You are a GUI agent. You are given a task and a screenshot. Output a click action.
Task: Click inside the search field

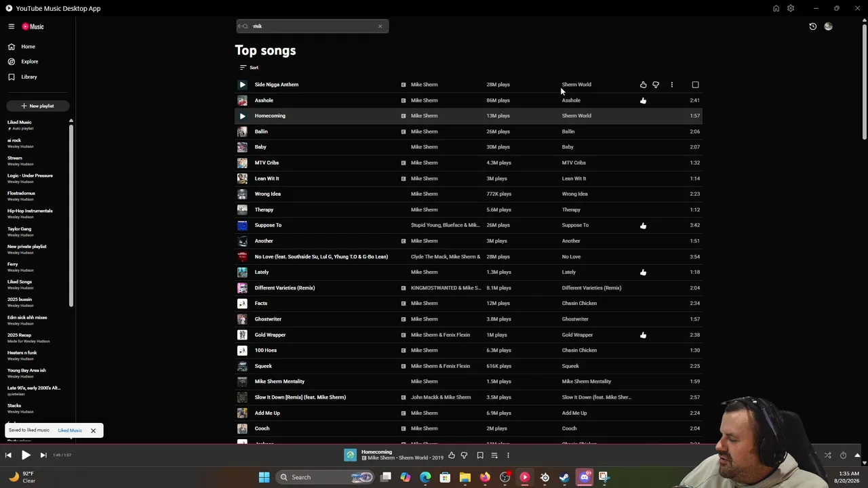(x=312, y=26)
